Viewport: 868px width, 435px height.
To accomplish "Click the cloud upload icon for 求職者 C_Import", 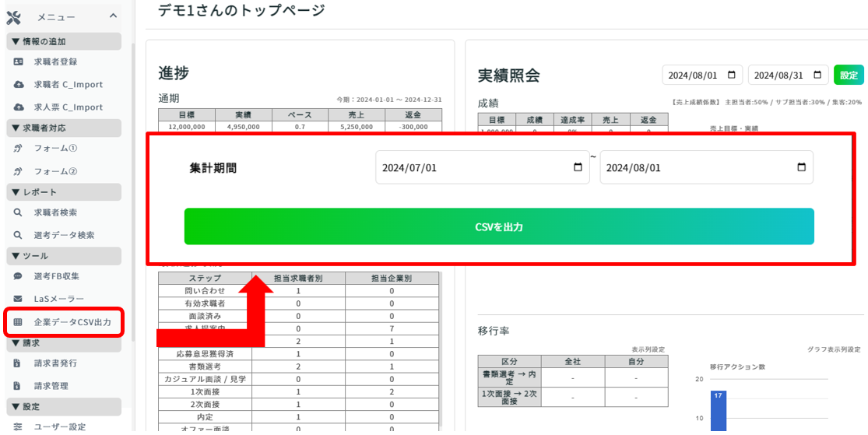I will click(x=18, y=85).
